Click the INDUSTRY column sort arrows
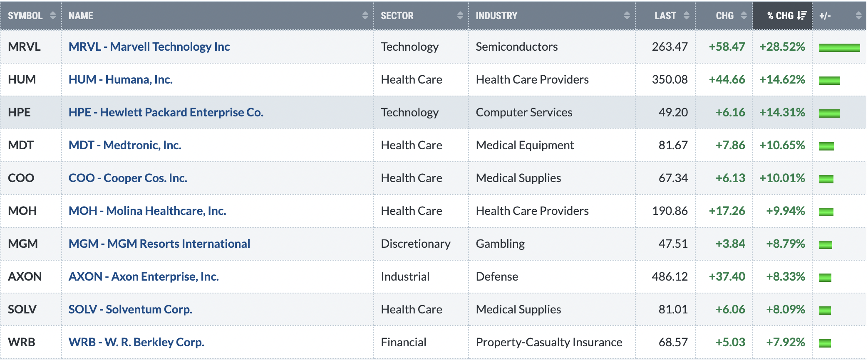The height and width of the screenshot is (360, 868). (627, 16)
